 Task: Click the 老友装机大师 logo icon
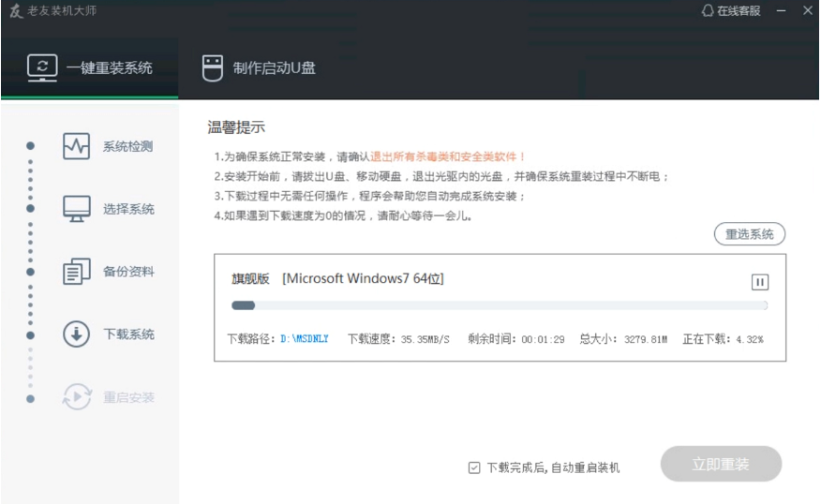point(16,10)
